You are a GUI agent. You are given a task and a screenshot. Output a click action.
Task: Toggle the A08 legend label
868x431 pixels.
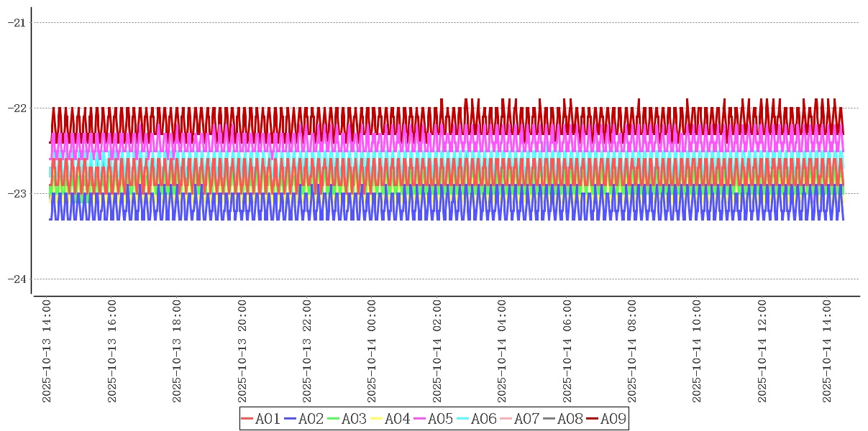(570, 419)
